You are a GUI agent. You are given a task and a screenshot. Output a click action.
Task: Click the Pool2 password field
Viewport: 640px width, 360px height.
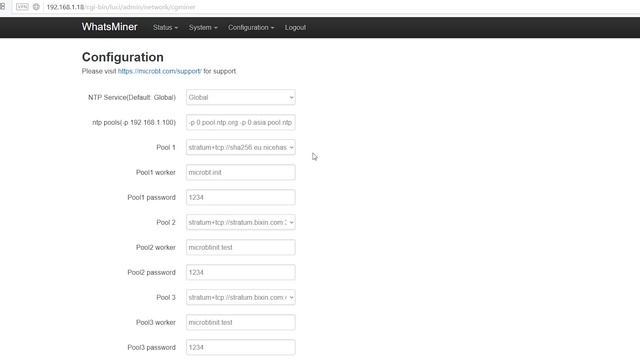(240, 272)
